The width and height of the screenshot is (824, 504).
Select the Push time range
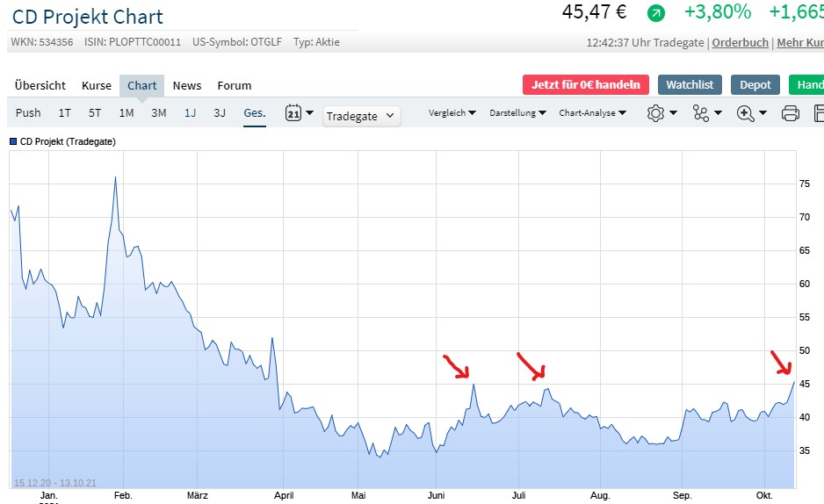click(x=28, y=113)
